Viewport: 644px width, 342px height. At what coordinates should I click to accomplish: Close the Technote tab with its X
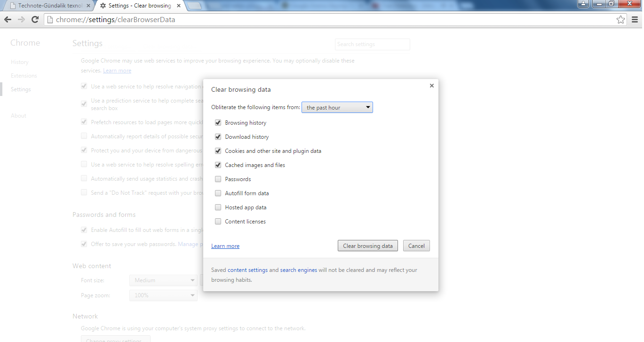point(88,6)
